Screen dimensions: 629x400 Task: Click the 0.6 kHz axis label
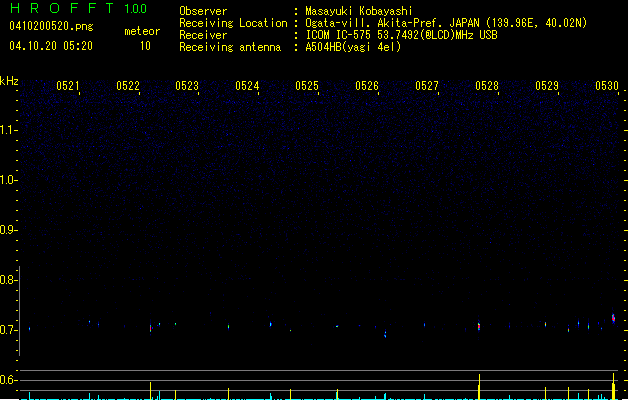click(x=7, y=380)
